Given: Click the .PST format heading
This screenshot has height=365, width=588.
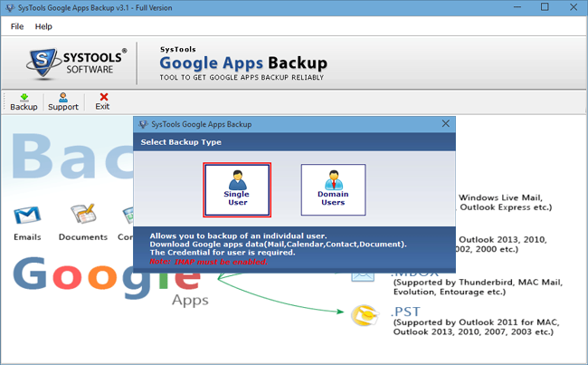Looking at the screenshot, I should pyautogui.click(x=405, y=312).
